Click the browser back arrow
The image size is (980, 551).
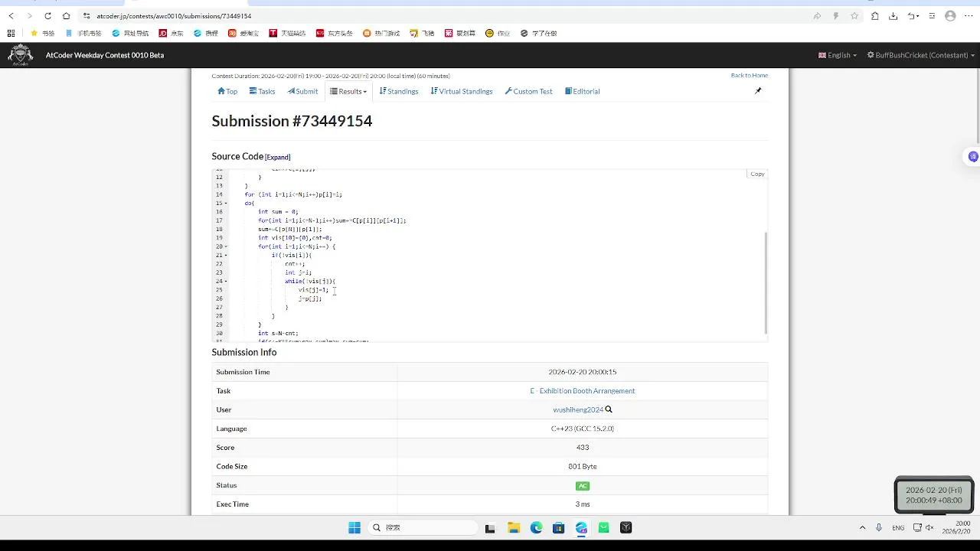(11, 16)
